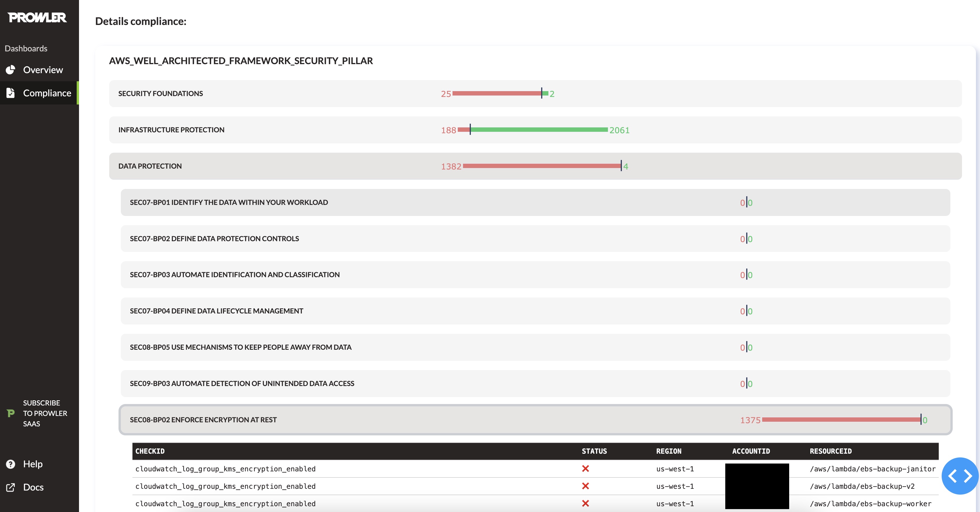980x512 pixels.
Task: Click the RESOURCEID column header
Action: 830,451
